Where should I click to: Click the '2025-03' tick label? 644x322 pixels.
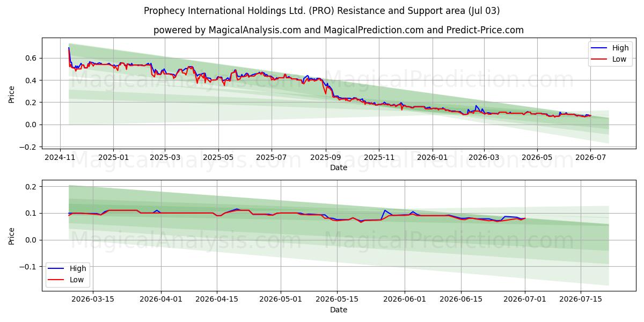coord(165,157)
